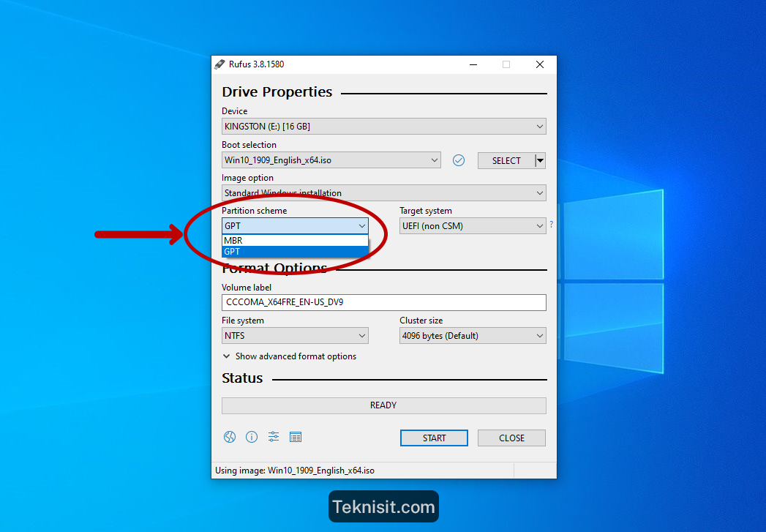Show the log via the list icon

point(296,437)
